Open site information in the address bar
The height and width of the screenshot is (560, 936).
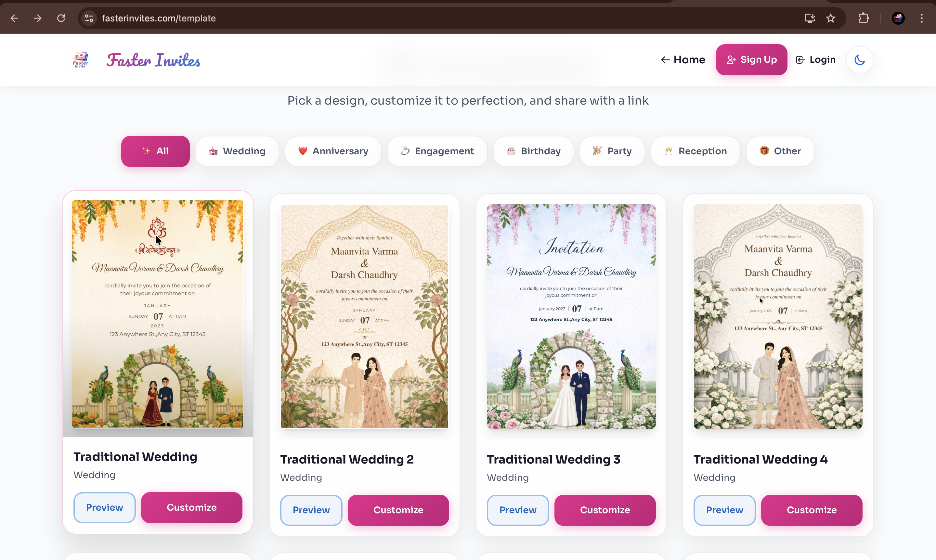89,18
